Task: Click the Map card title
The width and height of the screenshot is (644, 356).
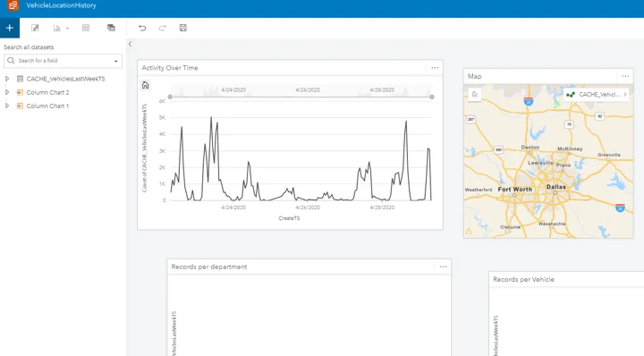Action: point(474,76)
